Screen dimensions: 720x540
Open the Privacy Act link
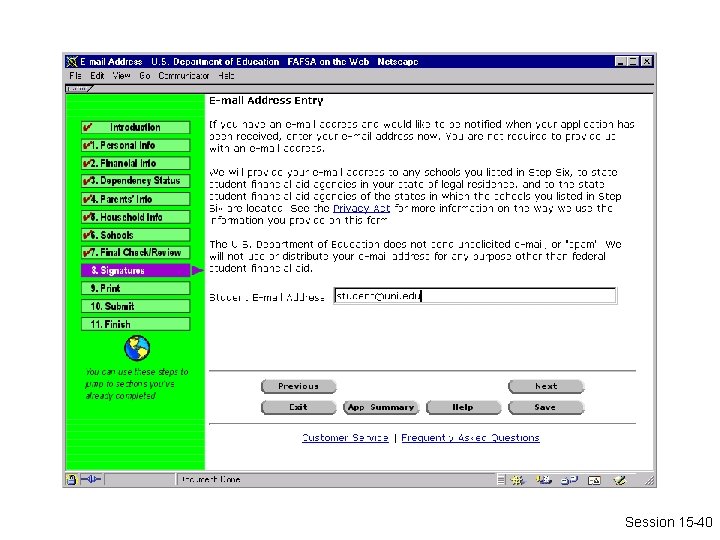(361, 208)
